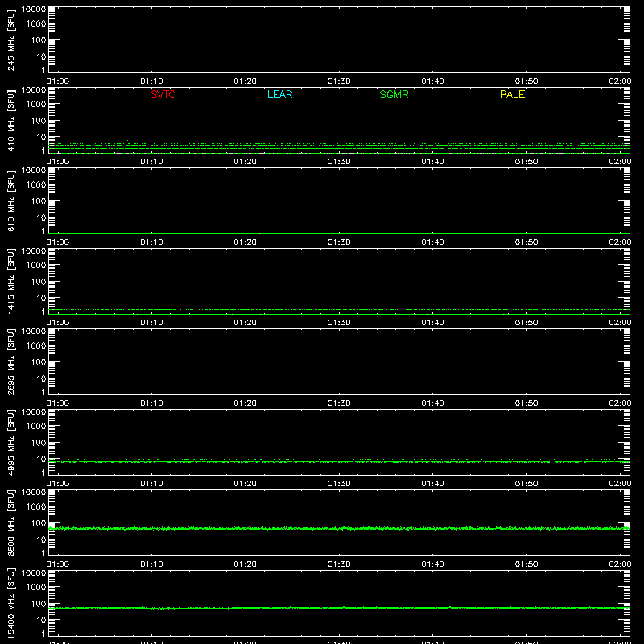
Task: Select the '2695 MHz [SFU]' axis title
Action: 10,361
